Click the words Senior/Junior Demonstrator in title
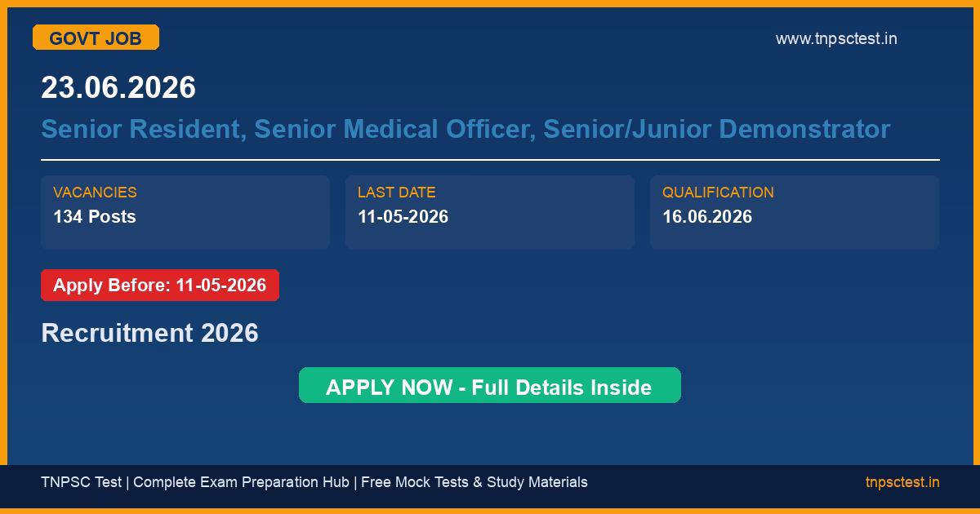 coord(716,129)
